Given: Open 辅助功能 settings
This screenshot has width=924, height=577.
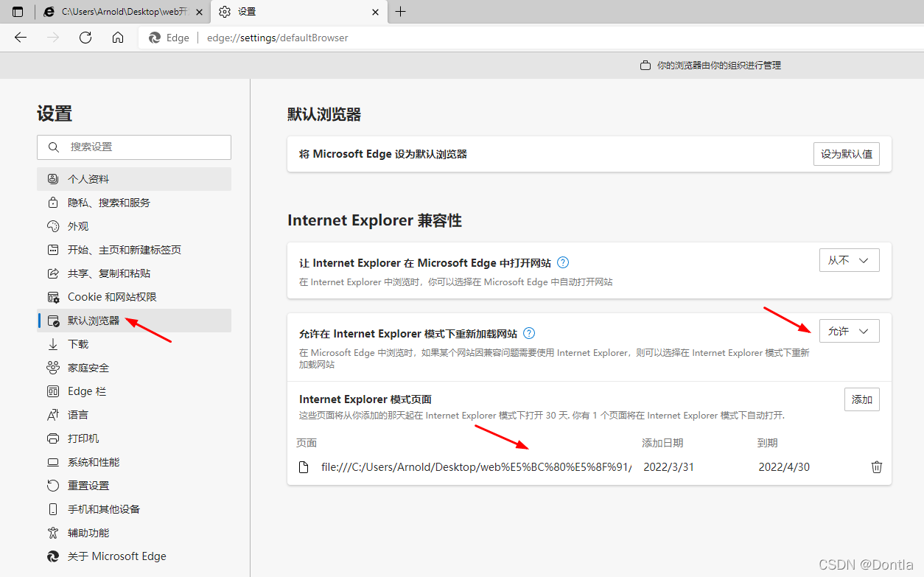Looking at the screenshot, I should coord(134,533).
